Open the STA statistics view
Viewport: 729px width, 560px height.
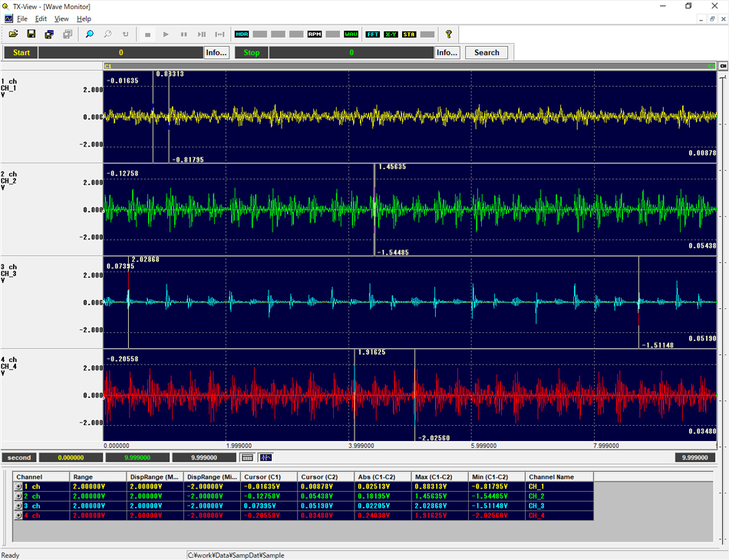pos(407,34)
